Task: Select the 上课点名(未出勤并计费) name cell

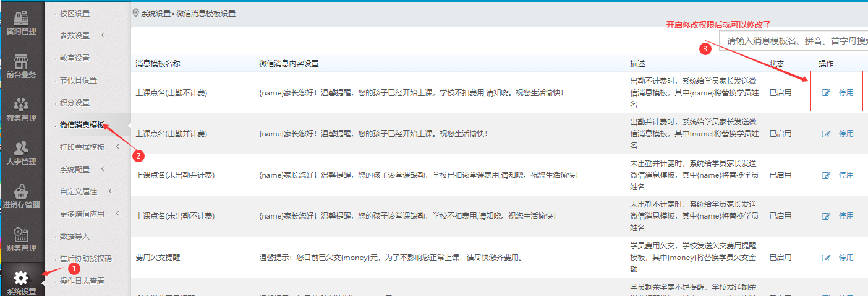Action: point(175,175)
